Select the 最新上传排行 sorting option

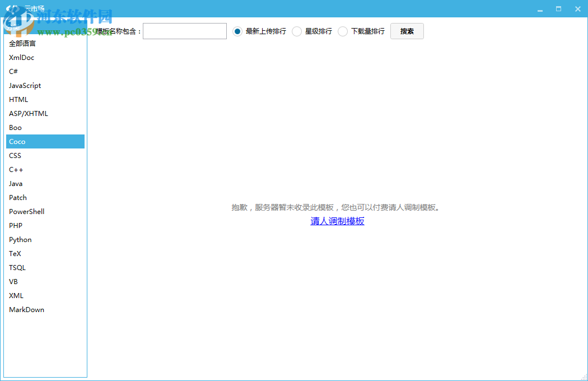237,31
